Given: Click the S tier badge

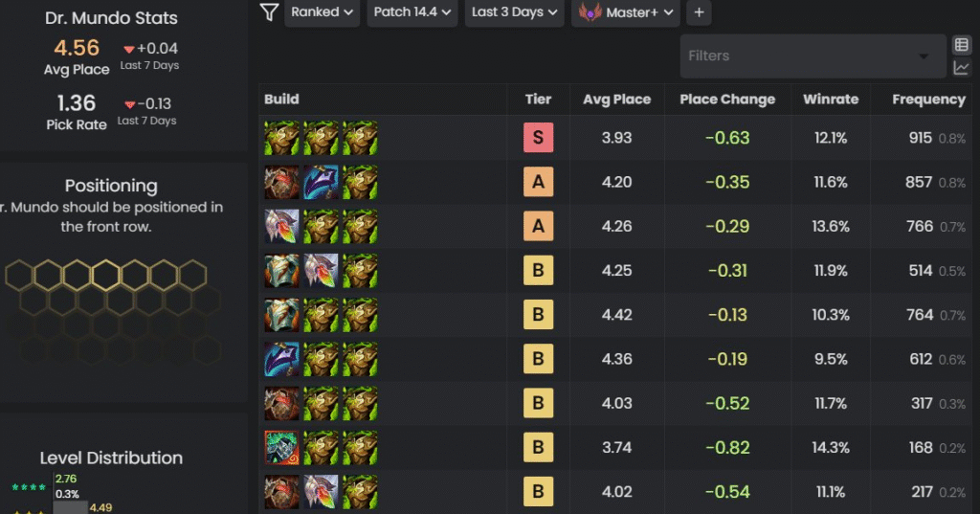Looking at the screenshot, I should 538,138.
